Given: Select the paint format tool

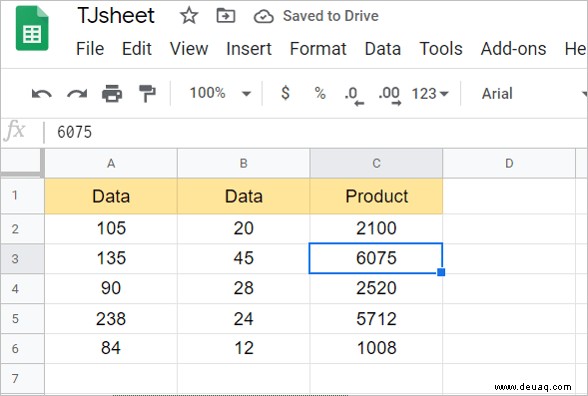Looking at the screenshot, I should (x=147, y=93).
